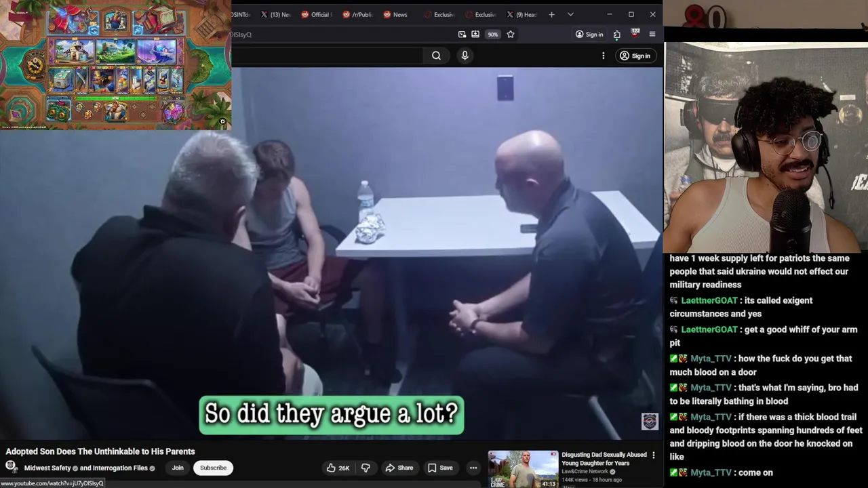Toggle picture-in-picture icon in the address bar
Viewport: 868px width, 488px height.
(462, 35)
